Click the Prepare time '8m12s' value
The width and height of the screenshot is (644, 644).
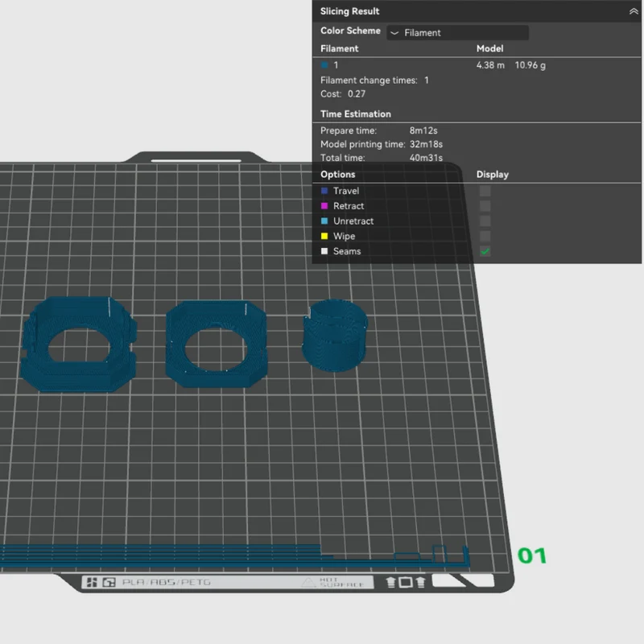tap(423, 130)
